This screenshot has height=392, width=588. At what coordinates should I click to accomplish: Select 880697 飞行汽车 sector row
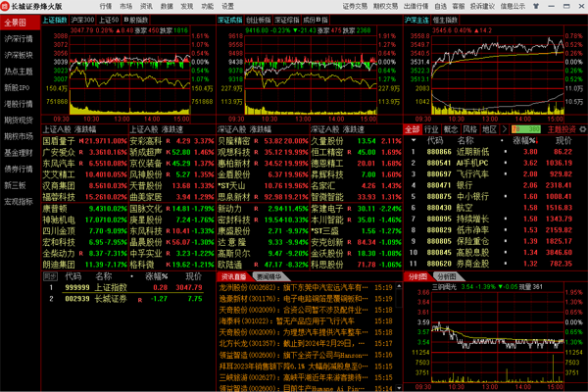495,174
